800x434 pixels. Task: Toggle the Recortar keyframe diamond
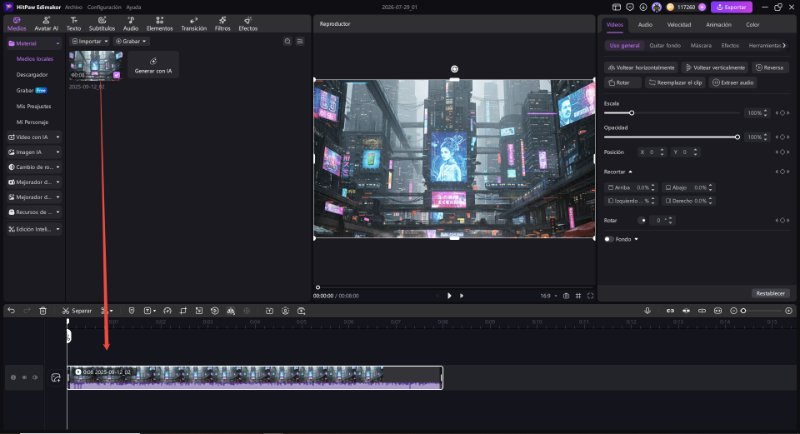[x=782, y=172]
